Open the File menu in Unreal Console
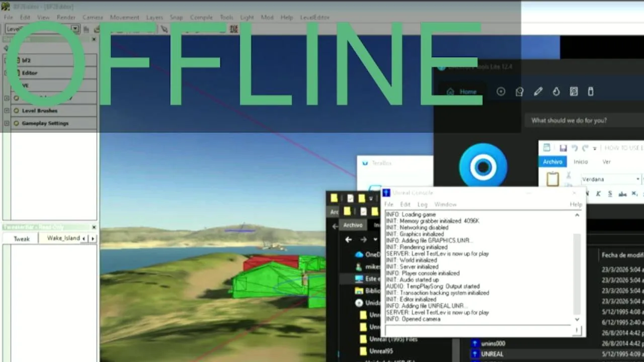This screenshot has height=362, width=644. (x=389, y=204)
